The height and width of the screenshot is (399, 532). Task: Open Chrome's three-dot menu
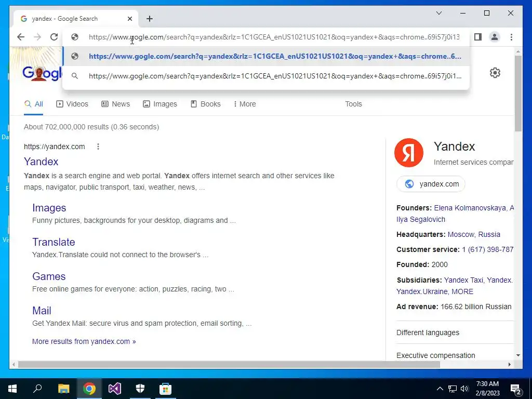[x=511, y=37]
